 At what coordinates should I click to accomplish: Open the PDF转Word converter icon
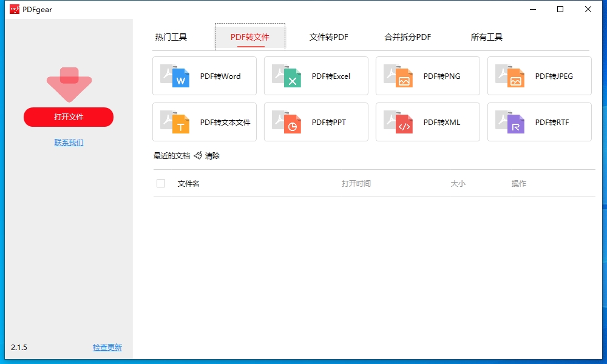click(175, 76)
